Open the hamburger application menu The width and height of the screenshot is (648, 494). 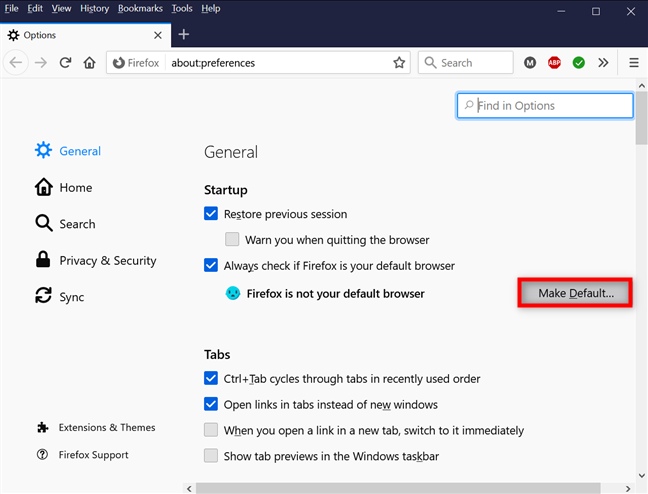pos(634,62)
